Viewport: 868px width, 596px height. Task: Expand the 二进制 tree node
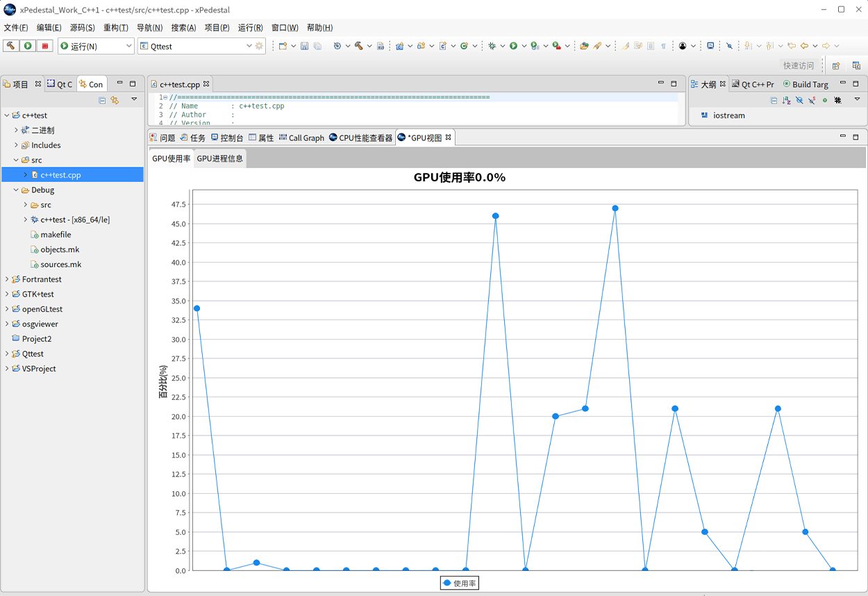click(x=16, y=130)
